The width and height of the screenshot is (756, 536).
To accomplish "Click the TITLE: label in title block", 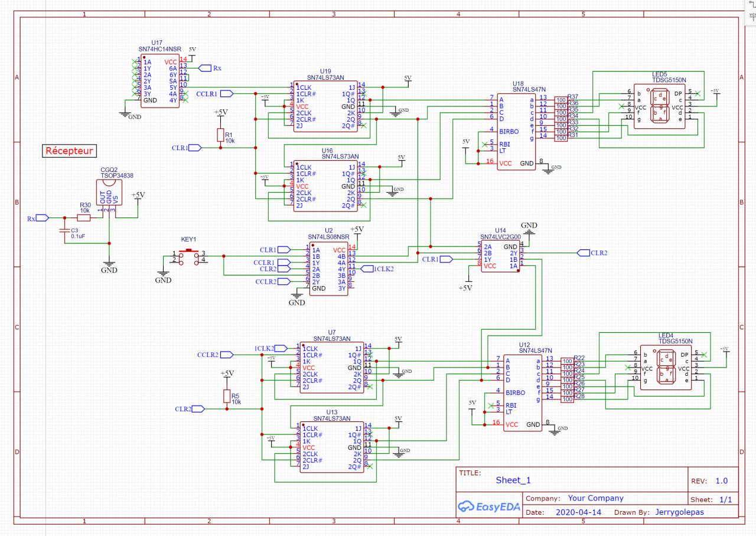I will (470, 473).
